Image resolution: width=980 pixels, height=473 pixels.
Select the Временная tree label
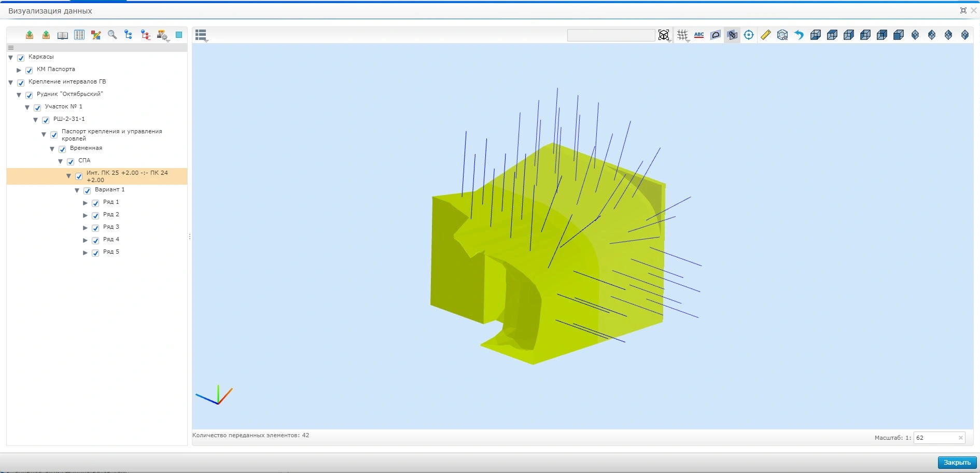coord(86,148)
